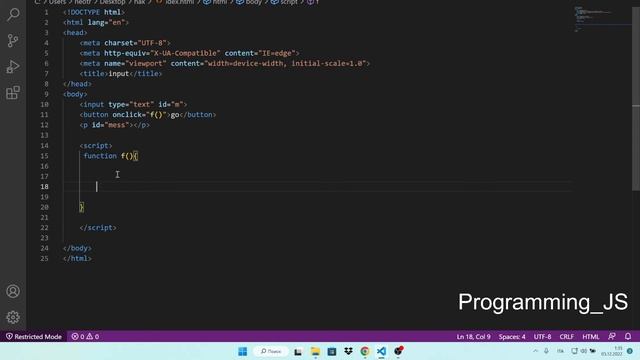640x360 pixels.
Task: Click the Restricted Mode status indicator
Action: coord(33,337)
